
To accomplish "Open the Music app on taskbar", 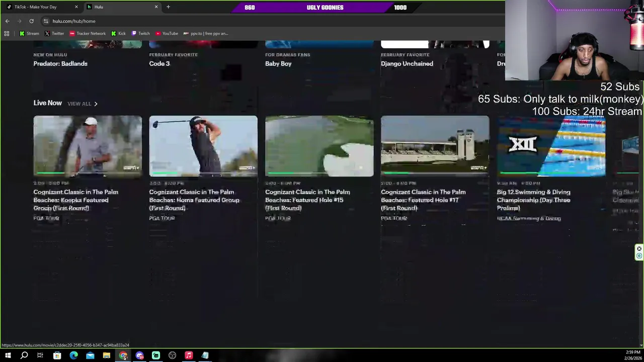I will [x=189, y=355].
